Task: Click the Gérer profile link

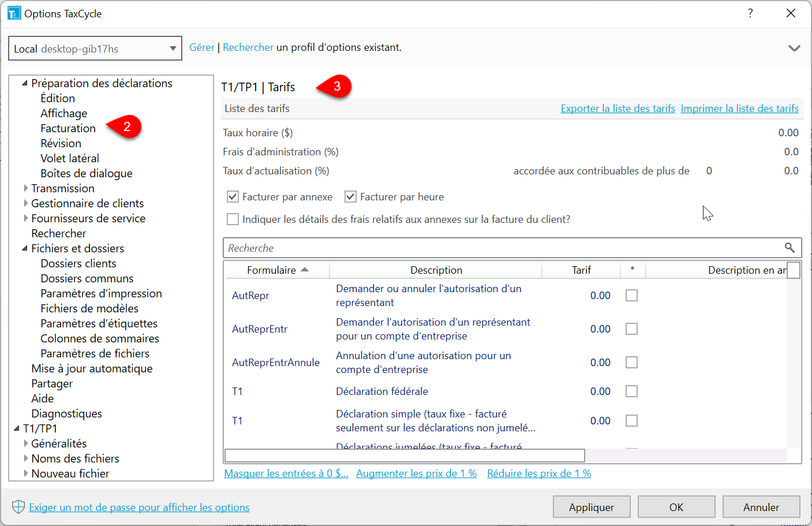Action: coord(202,47)
